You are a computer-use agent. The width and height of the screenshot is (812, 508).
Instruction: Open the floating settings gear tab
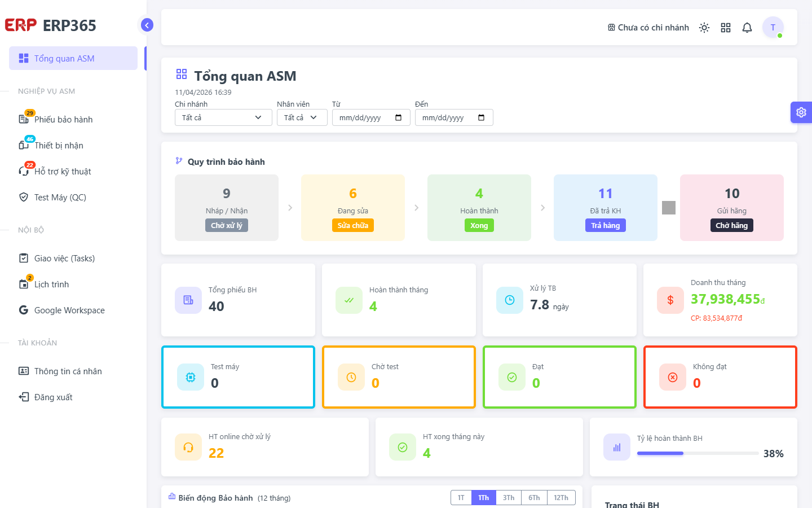click(x=801, y=112)
